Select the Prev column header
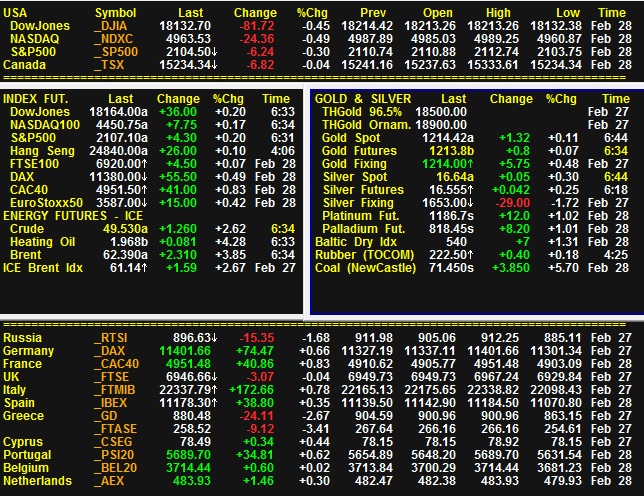Viewport: 644px width, 496px height. [373, 13]
